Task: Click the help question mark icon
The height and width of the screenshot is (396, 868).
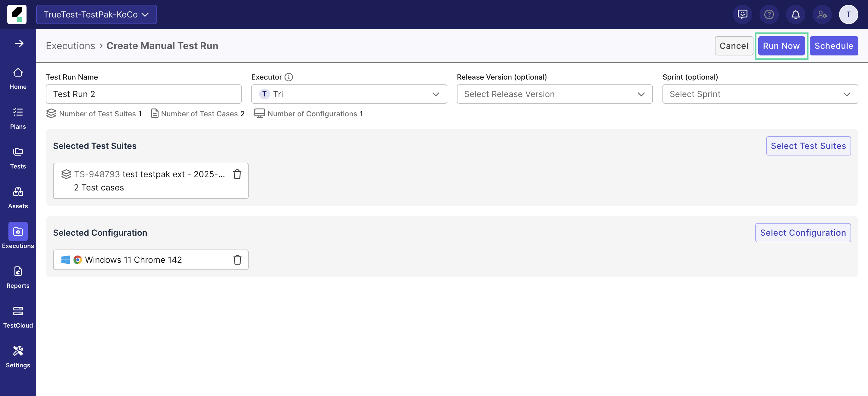Action: click(769, 14)
